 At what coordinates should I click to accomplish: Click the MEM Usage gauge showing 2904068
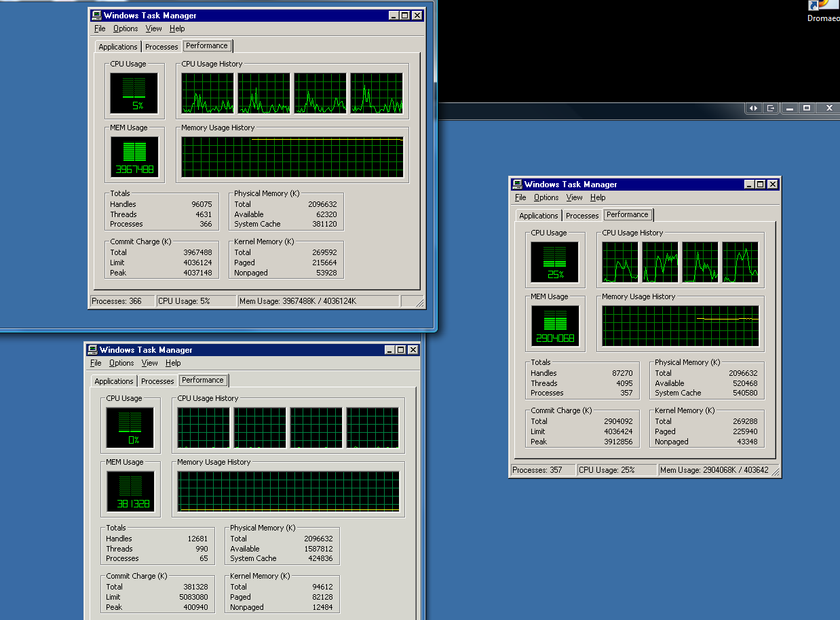[x=555, y=326]
